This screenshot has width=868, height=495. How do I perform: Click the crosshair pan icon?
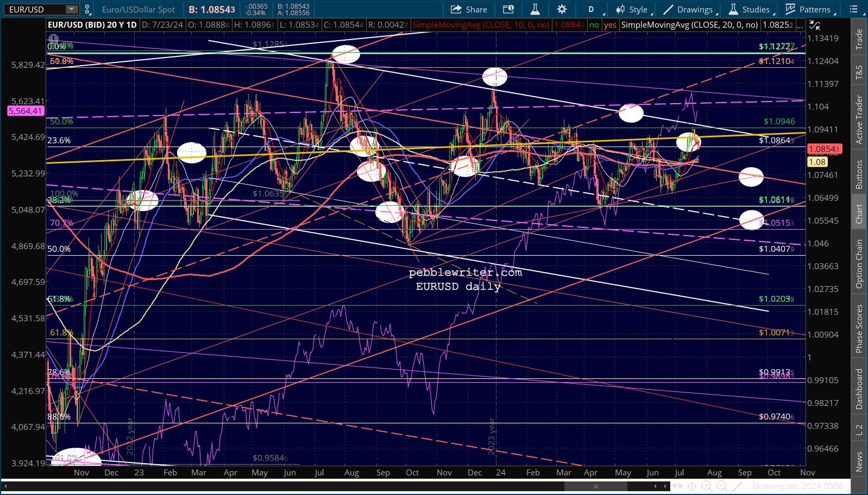click(692, 486)
